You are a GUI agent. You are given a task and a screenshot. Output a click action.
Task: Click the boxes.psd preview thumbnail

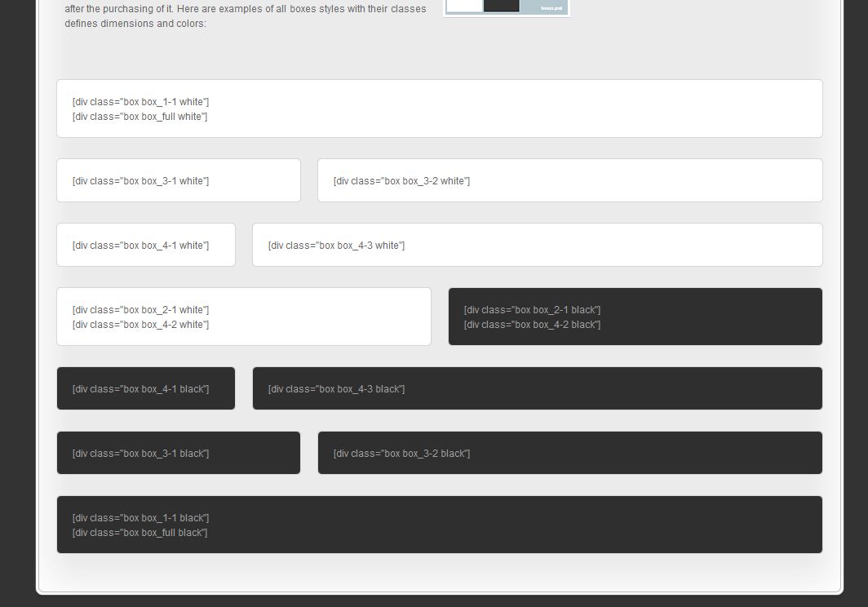506,7
